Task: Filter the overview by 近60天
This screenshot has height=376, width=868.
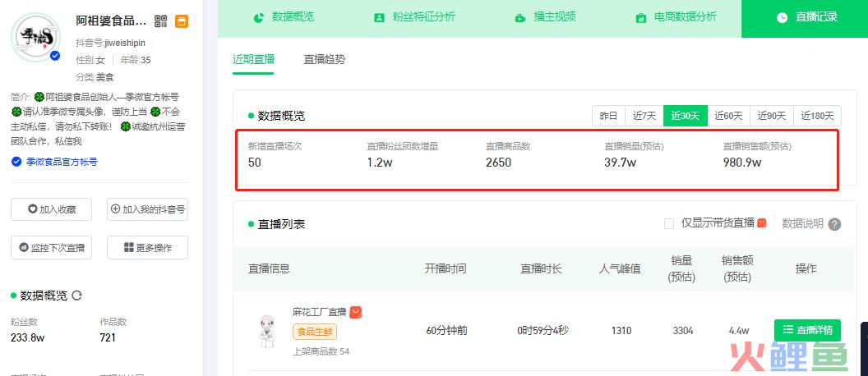Action: (x=728, y=116)
